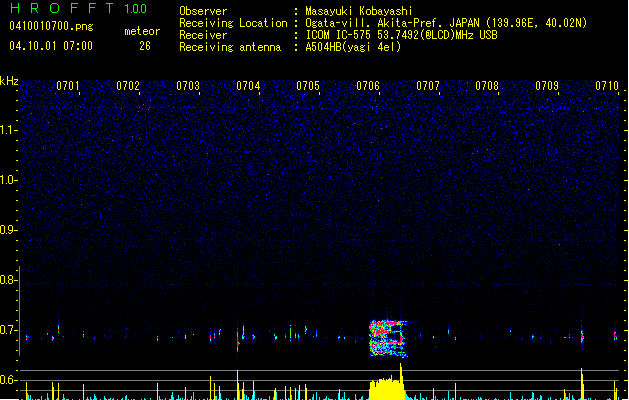The width and height of the screenshot is (629, 400).
Task: Click the 0707 time marker
Action: (428, 86)
